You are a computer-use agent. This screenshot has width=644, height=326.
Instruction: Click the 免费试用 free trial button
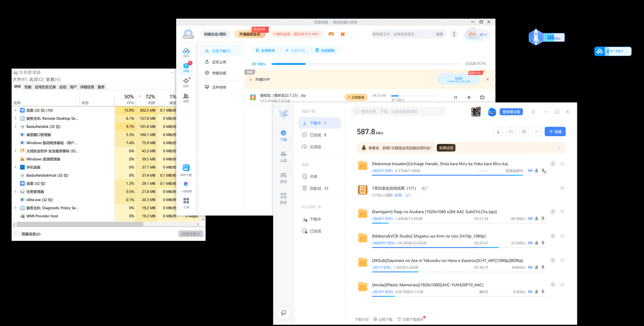pyautogui.click(x=446, y=148)
